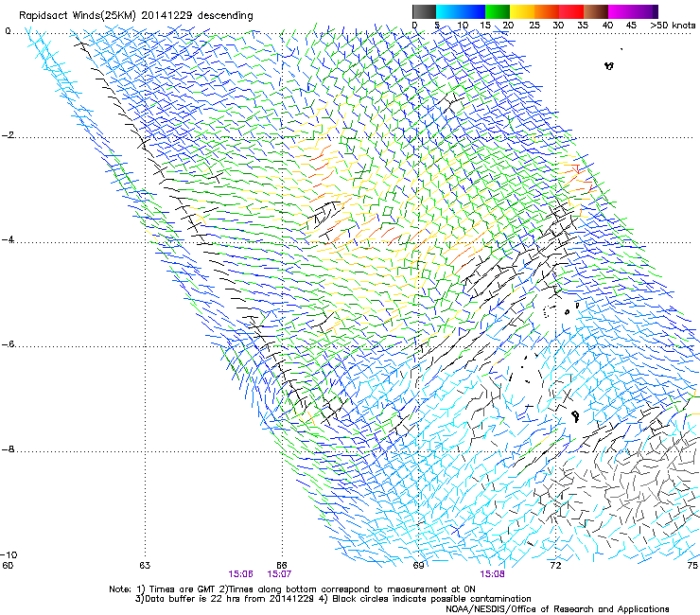Click the purple time stamp '15:07'

point(279,574)
